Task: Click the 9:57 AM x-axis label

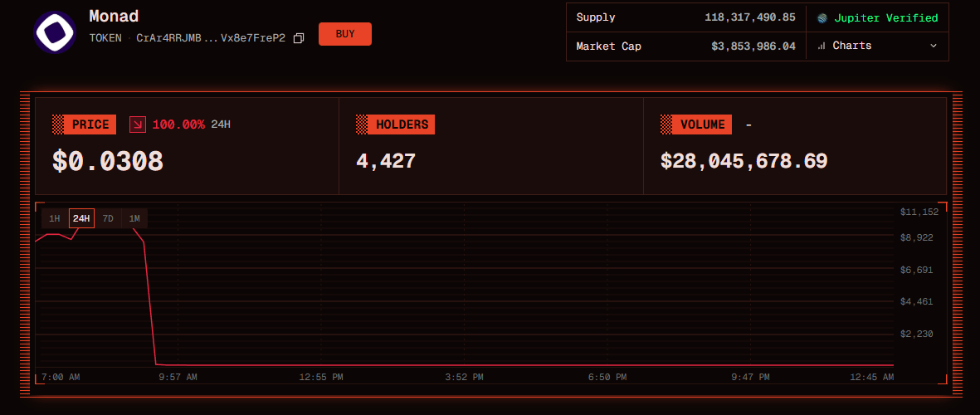Action: point(178,378)
